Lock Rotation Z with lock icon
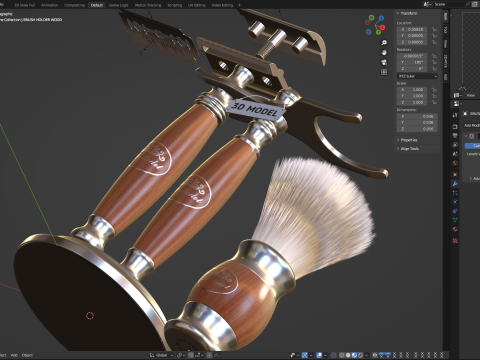Screen dimensions: 480x360 click(434, 69)
